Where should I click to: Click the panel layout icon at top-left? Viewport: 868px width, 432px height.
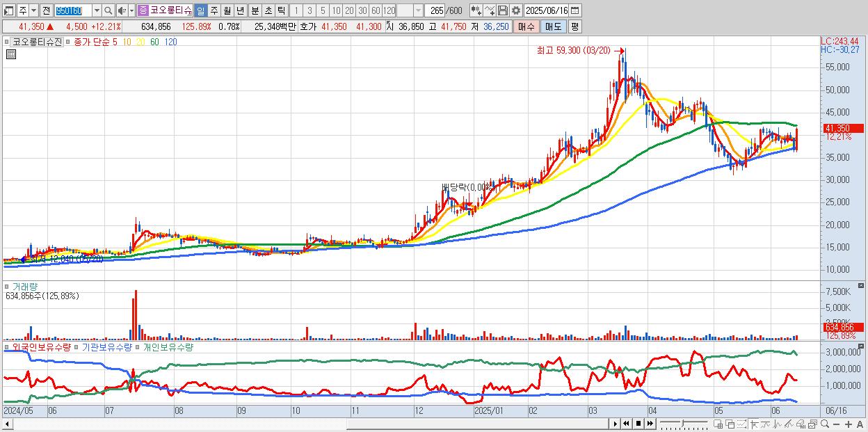click(8, 10)
